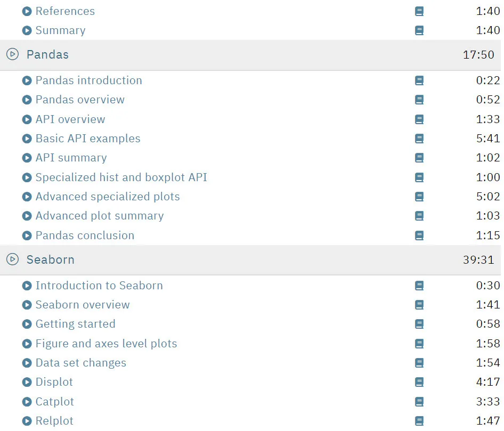
Task: Open the Pandas overview lesson
Action: click(x=80, y=100)
